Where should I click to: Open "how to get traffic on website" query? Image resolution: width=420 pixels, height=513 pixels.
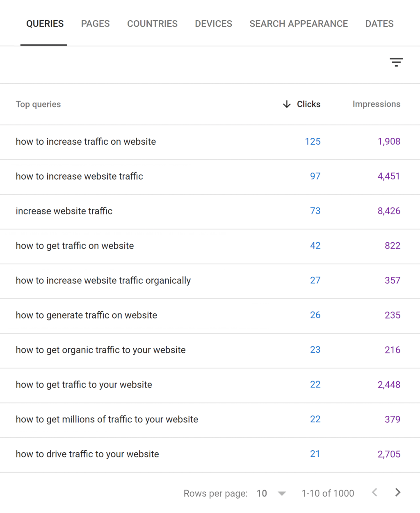coord(75,246)
